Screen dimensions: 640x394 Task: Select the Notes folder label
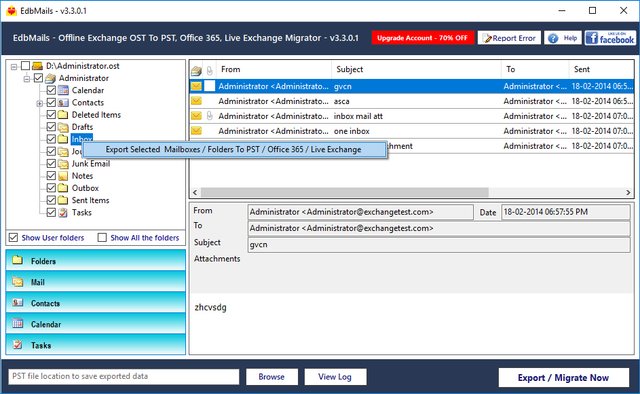pyautogui.click(x=82, y=176)
